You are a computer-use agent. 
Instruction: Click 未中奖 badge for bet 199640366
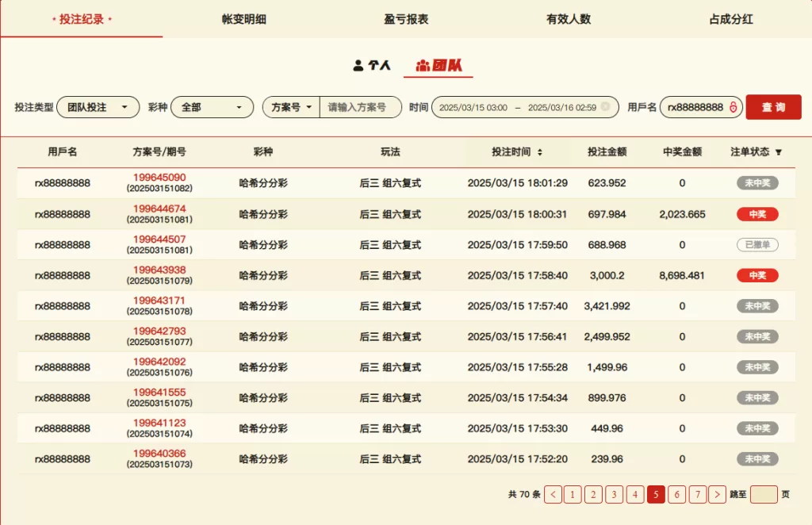pyautogui.click(x=757, y=458)
